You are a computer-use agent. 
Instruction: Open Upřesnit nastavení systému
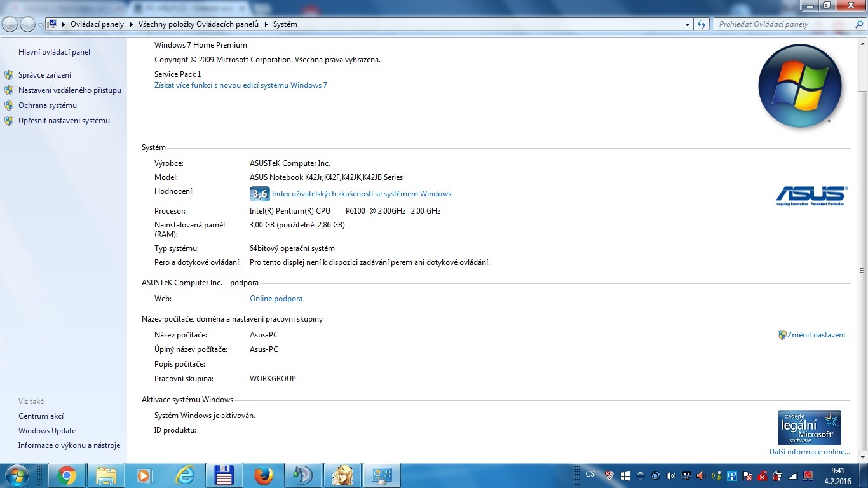pyautogui.click(x=64, y=121)
